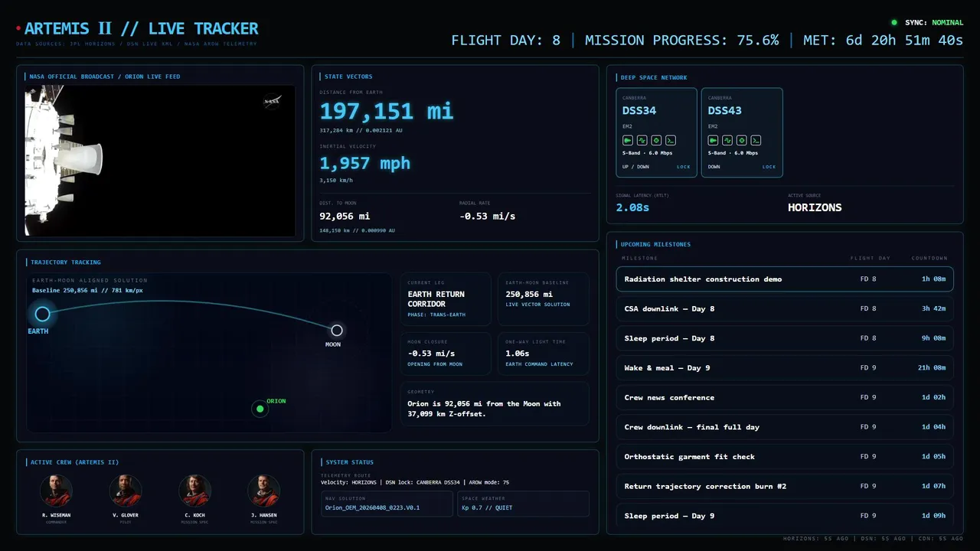This screenshot has width=980, height=551.
Task: Click the Radial Rate -0.53 mi/s value
Action: 488,216
